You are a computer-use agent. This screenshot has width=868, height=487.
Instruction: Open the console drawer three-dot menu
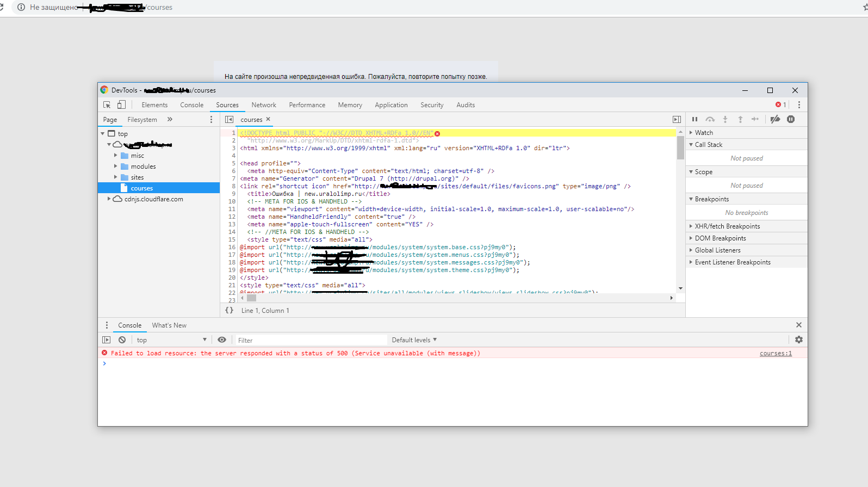[107, 325]
